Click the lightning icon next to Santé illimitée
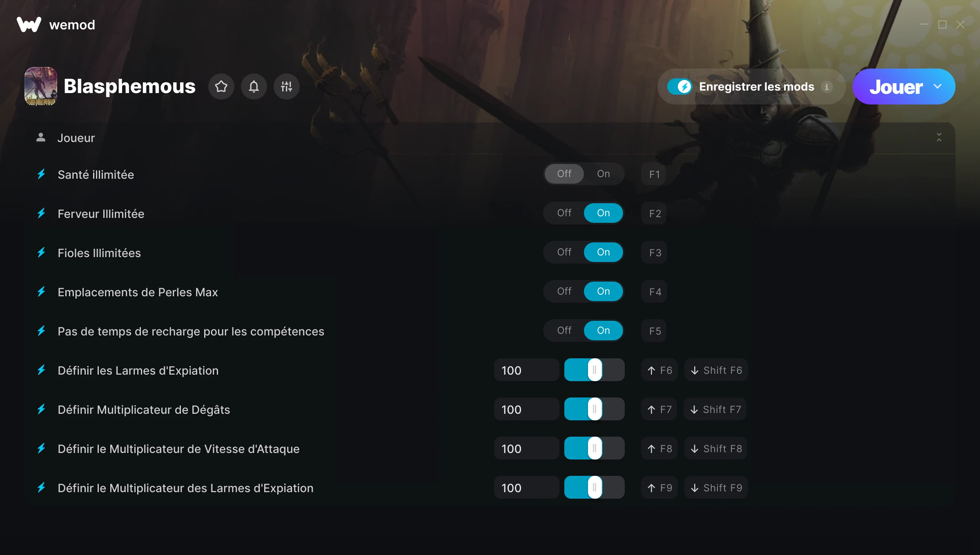The width and height of the screenshot is (980, 555). 41,174
